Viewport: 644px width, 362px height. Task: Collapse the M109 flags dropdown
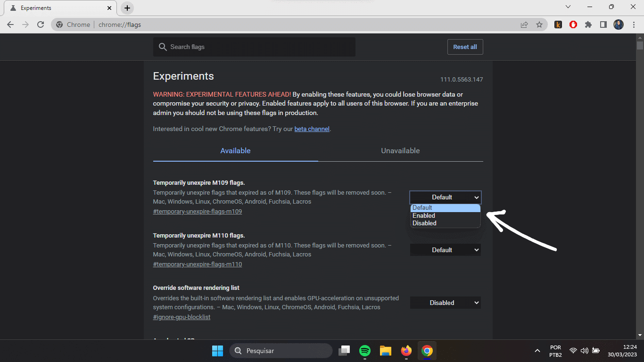click(x=446, y=197)
